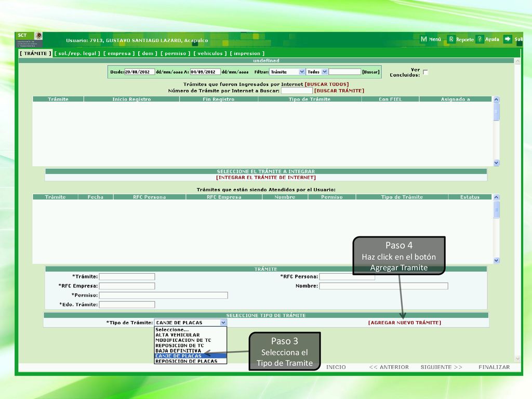The width and height of the screenshot is (532, 399).
Task: Click Número de Trámite por Internet field
Action: pyautogui.click(x=297, y=90)
